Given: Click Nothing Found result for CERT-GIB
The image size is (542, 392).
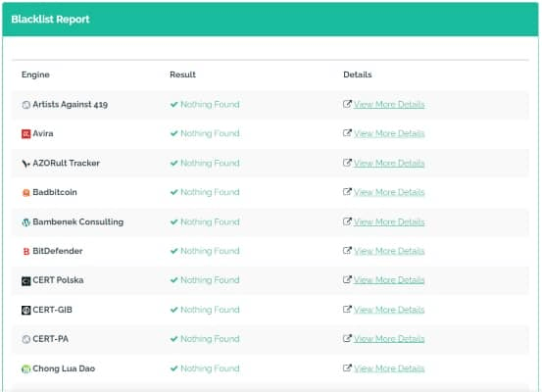Looking at the screenshot, I should click(x=210, y=310).
